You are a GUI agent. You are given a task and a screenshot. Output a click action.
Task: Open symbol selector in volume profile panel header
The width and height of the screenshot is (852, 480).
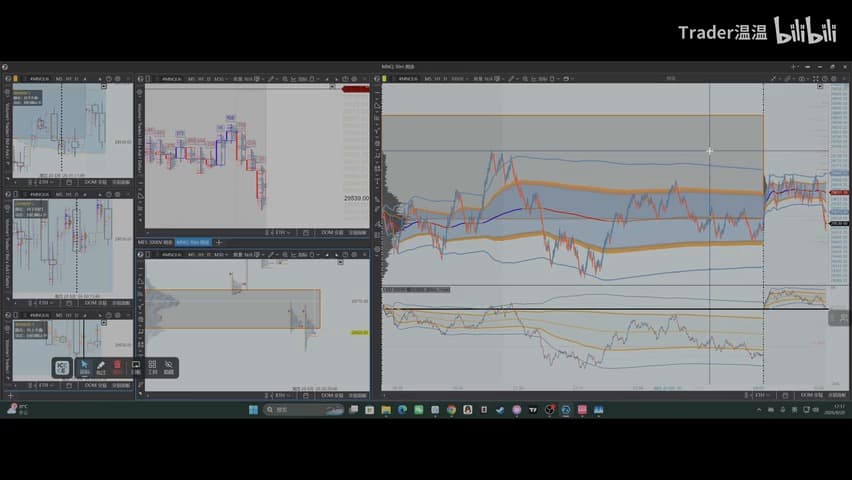pos(172,254)
